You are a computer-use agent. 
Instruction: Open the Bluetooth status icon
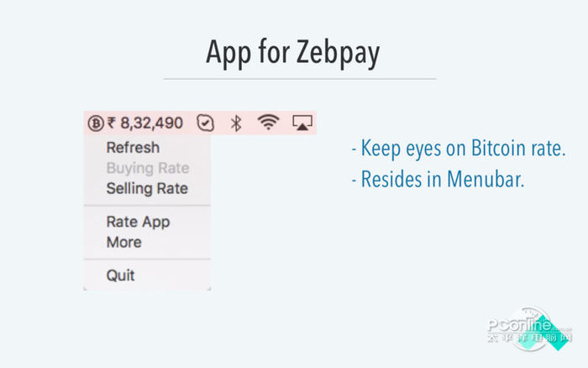click(236, 124)
